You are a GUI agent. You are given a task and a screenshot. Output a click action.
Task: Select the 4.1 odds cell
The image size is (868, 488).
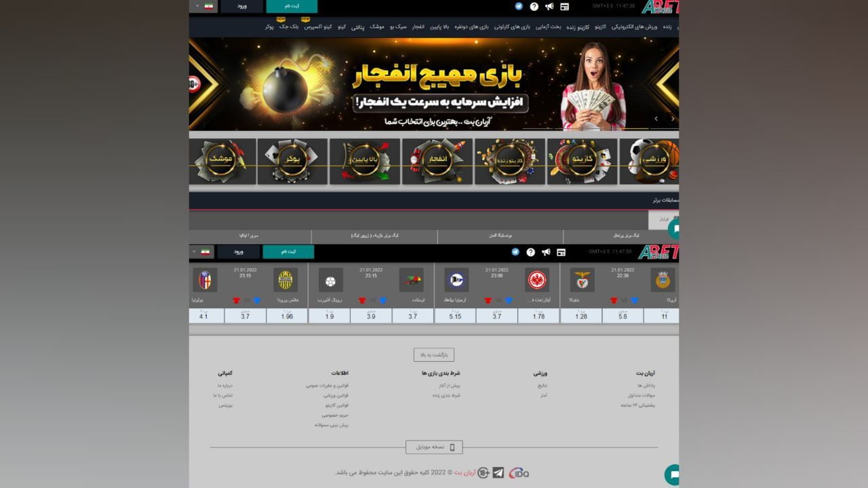coord(205,315)
